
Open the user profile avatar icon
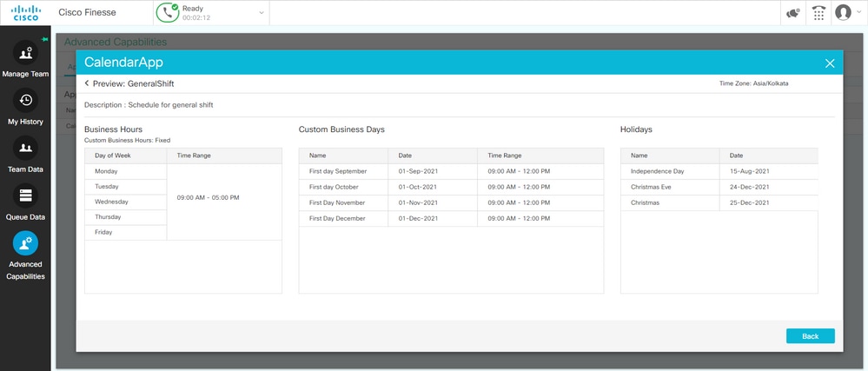pyautogui.click(x=843, y=12)
